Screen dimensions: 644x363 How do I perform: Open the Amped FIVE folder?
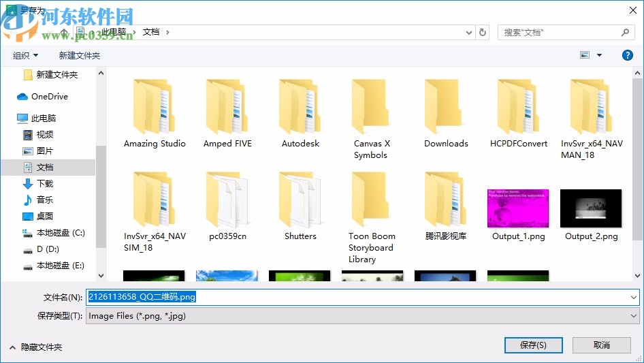pyautogui.click(x=227, y=113)
